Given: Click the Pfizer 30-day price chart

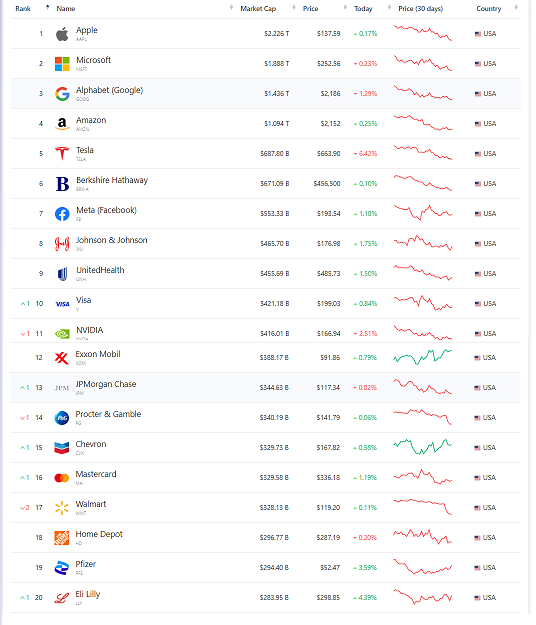Looking at the screenshot, I should pos(422,566).
